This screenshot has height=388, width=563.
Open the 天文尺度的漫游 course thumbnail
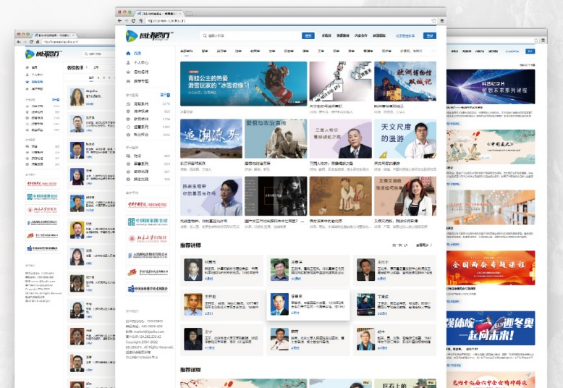[x=405, y=139]
